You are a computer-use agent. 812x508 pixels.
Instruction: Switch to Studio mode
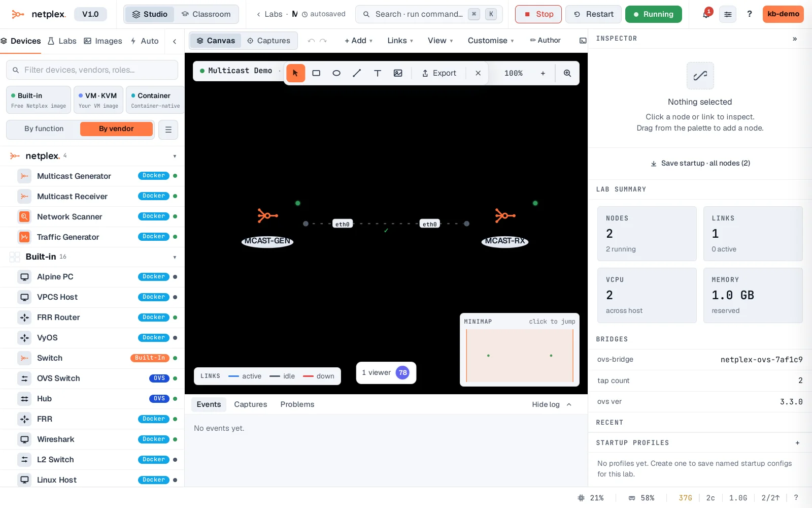point(150,14)
